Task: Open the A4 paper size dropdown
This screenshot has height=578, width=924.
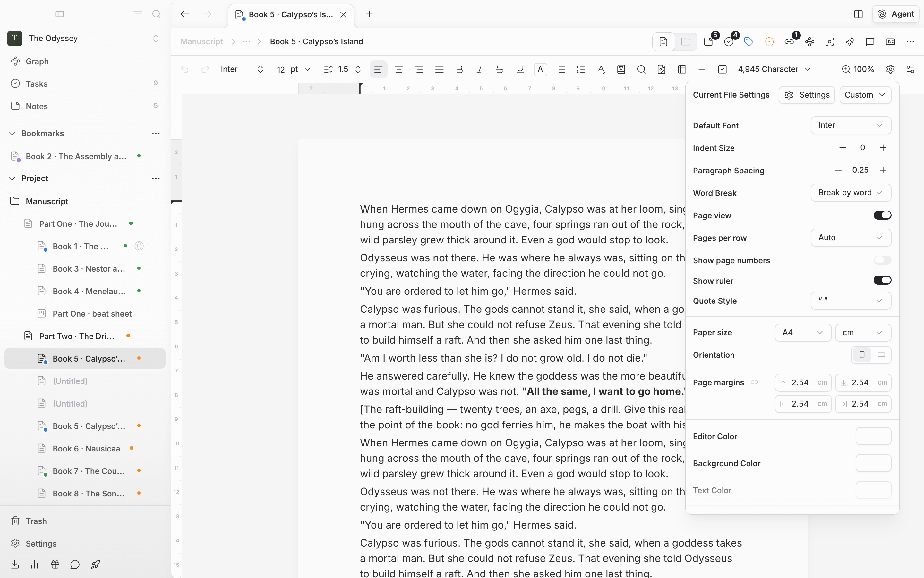Action: click(x=803, y=333)
